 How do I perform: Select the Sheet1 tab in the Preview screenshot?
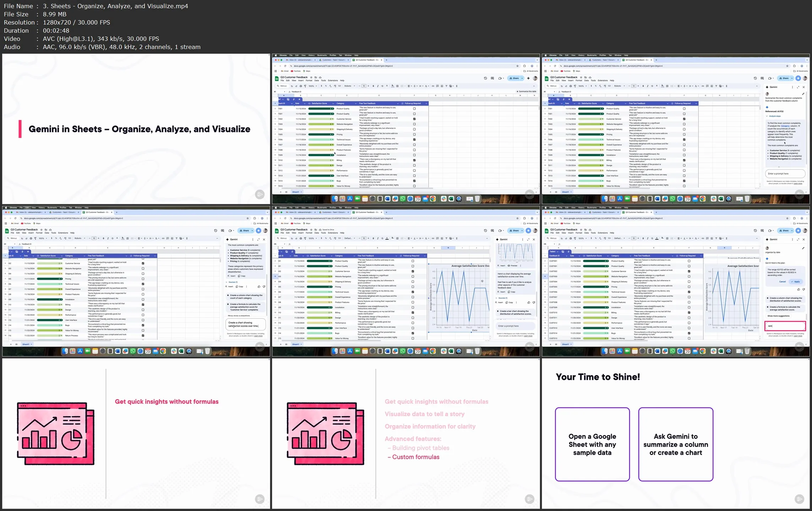click(x=297, y=344)
